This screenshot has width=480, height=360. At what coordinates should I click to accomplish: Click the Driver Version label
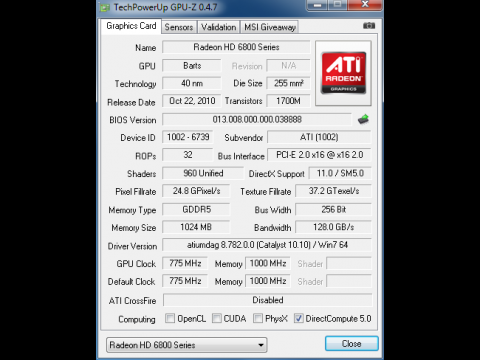pyautogui.click(x=132, y=246)
